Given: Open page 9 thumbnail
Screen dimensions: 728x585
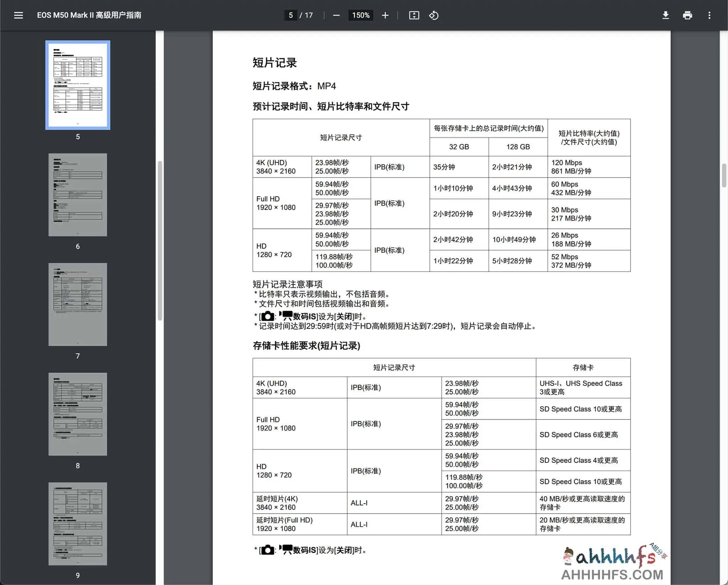Looking at the screenshot, I should (x=78, y=524).
